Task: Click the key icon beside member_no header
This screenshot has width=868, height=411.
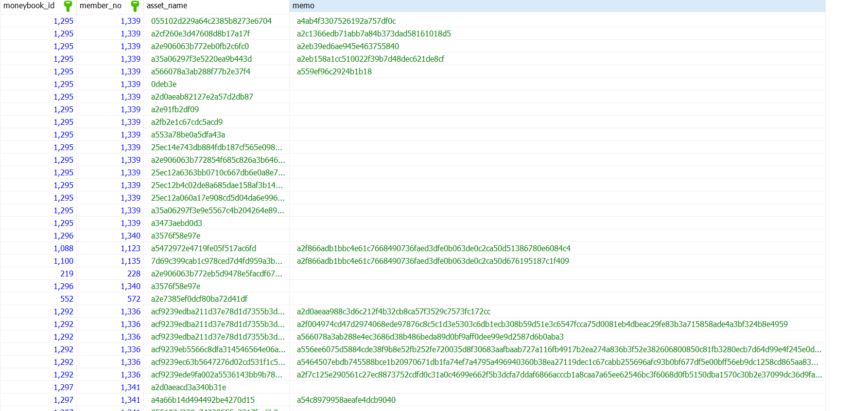Action: pos(135,6)
